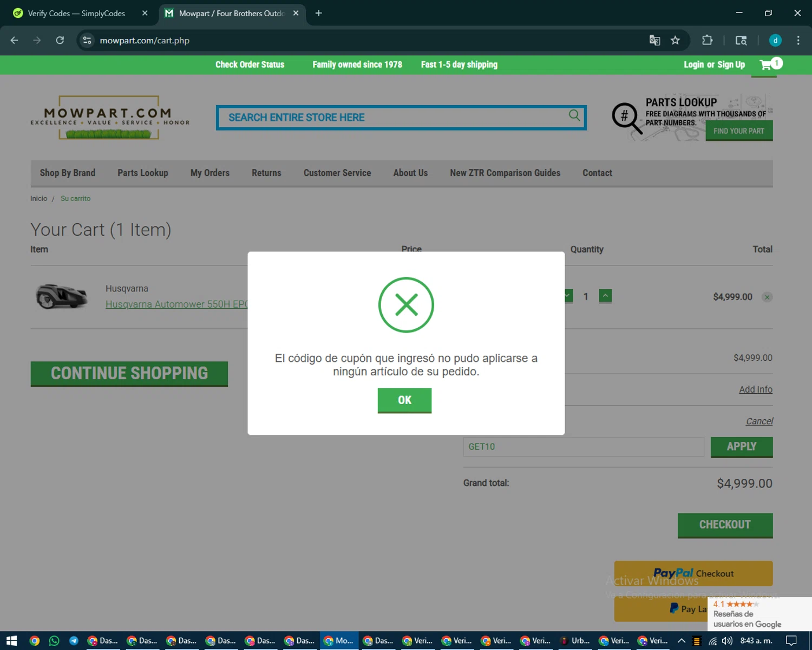Close the Mowpart browser tab
This screenshot has height=650, width=812.
[x=296, y=13]
